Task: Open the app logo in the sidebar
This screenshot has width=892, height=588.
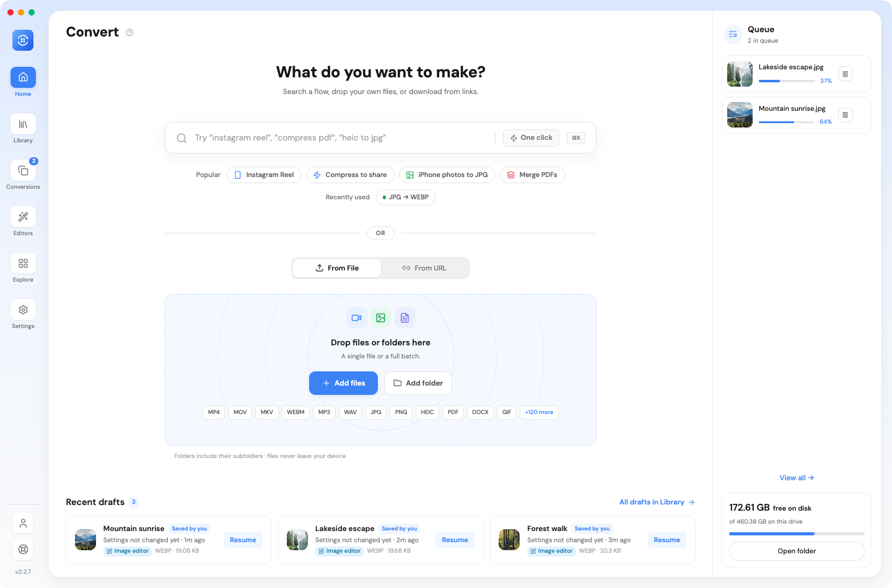Action: point(23,40)
